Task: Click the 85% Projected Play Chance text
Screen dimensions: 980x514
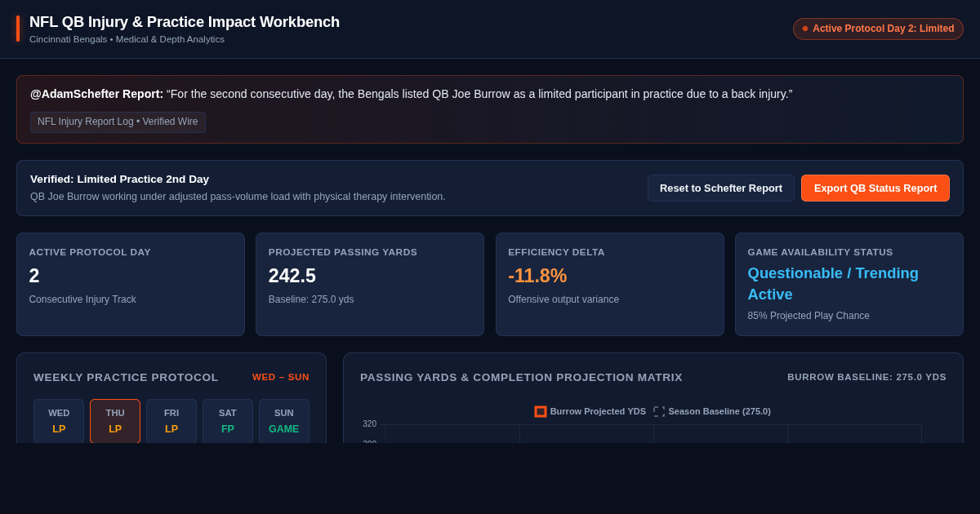Action: (x=808, y=316)
